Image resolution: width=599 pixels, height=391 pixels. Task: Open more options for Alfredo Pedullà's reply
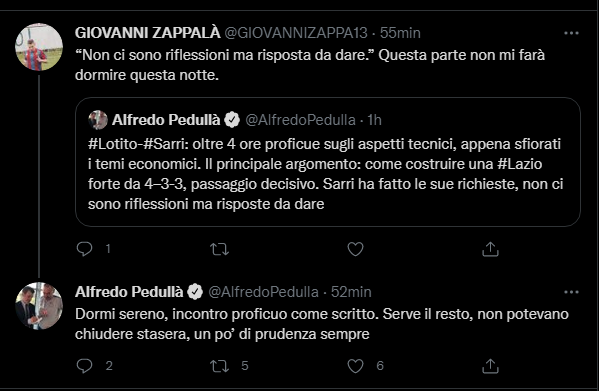coord(571,292)
